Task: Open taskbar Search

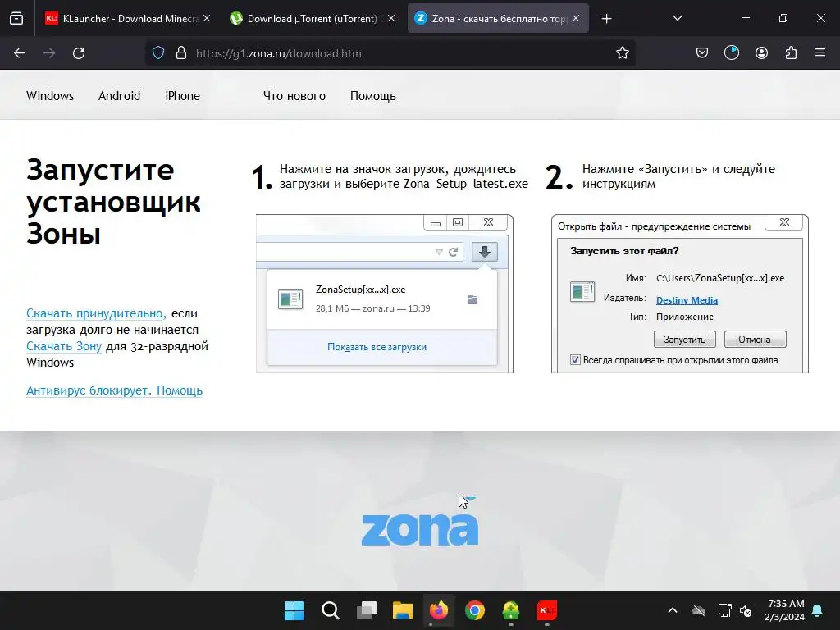Action: [x=330, y=610]
